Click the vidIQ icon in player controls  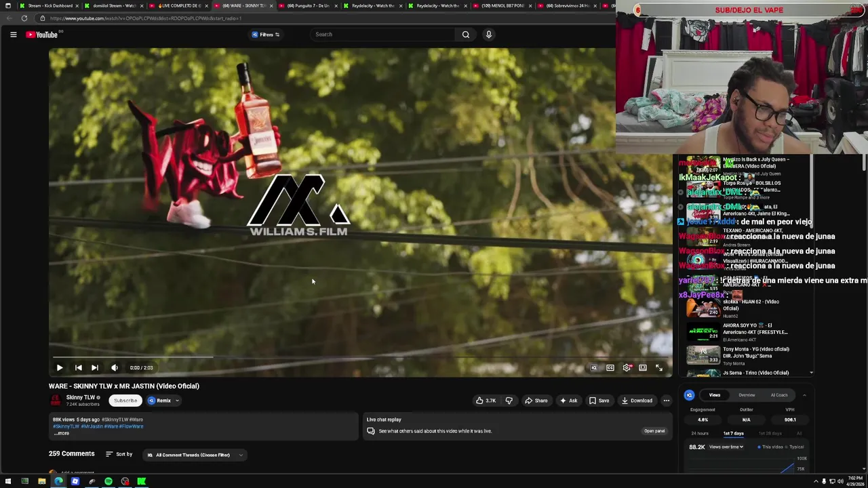(x=594, y=367)
